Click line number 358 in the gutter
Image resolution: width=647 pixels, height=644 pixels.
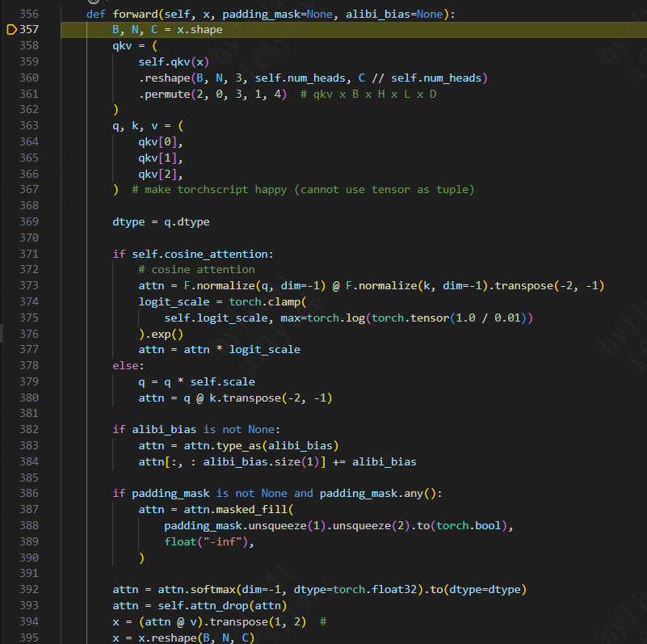click(29, 45)
